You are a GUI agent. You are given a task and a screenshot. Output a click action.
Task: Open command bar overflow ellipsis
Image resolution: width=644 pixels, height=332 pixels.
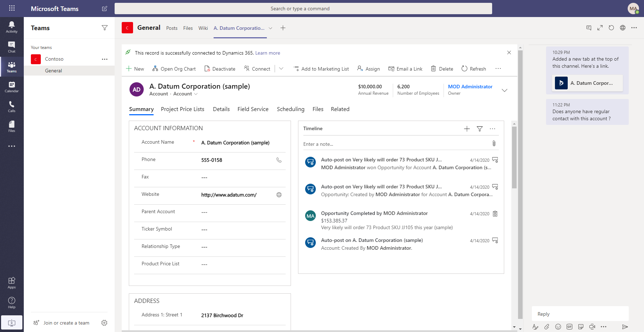[x=498, y=69]
